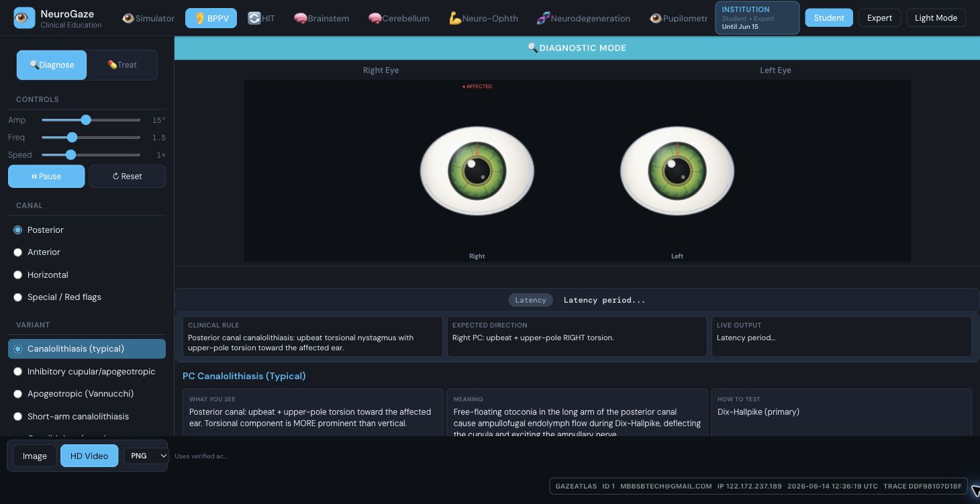Click the brain icon beside Cerebellum

tap(375, 18)
